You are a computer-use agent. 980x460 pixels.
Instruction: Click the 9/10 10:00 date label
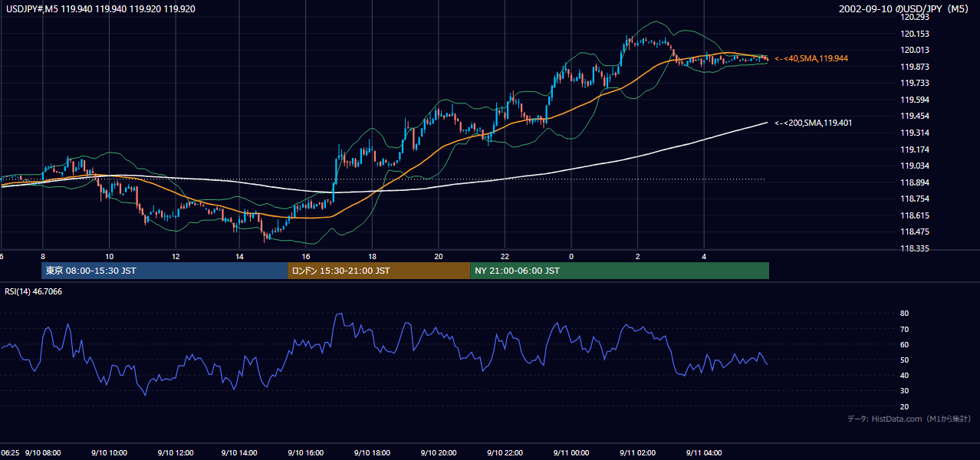(x=110, y=452)
